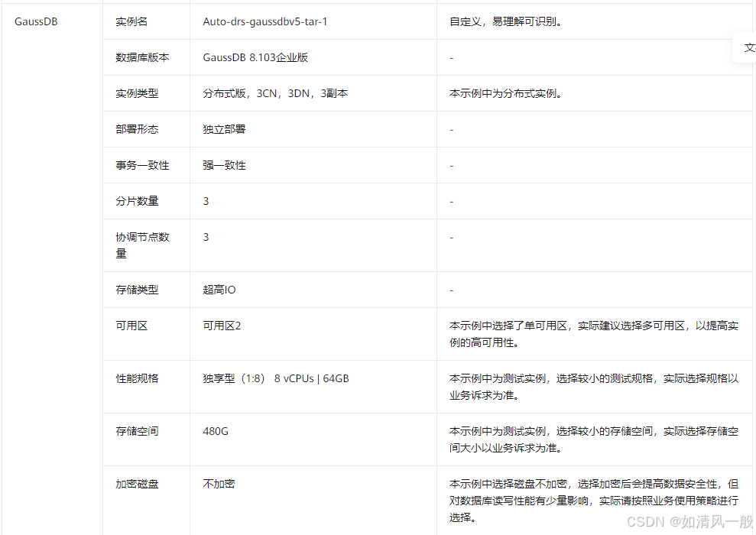Select the value 可用区2
The image size is (756, 535).
pos(222,326)
